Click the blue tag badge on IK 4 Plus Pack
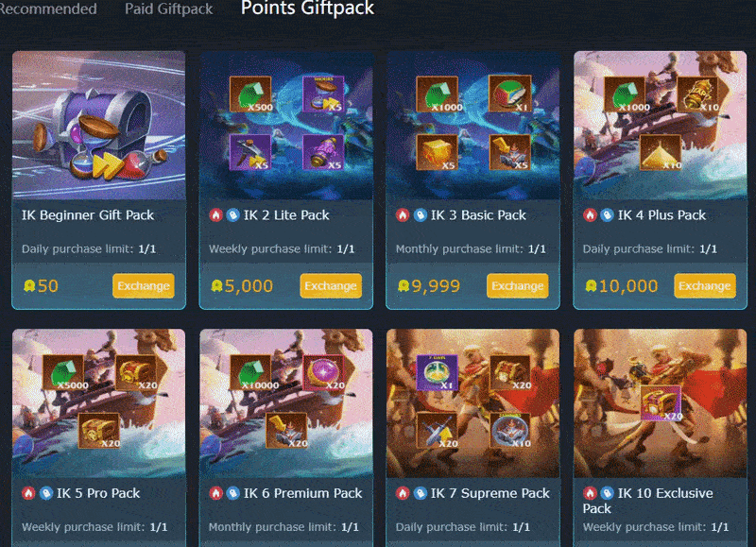 [x=607, y=215]
